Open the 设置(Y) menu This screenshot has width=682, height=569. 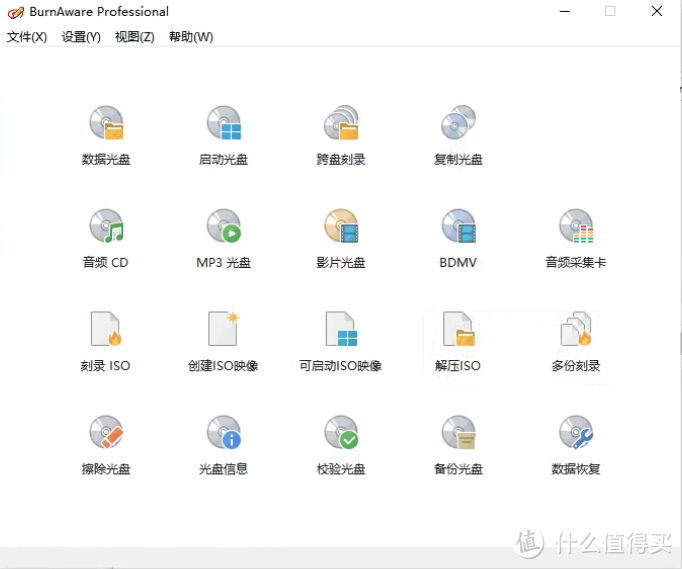coord(81,37)
